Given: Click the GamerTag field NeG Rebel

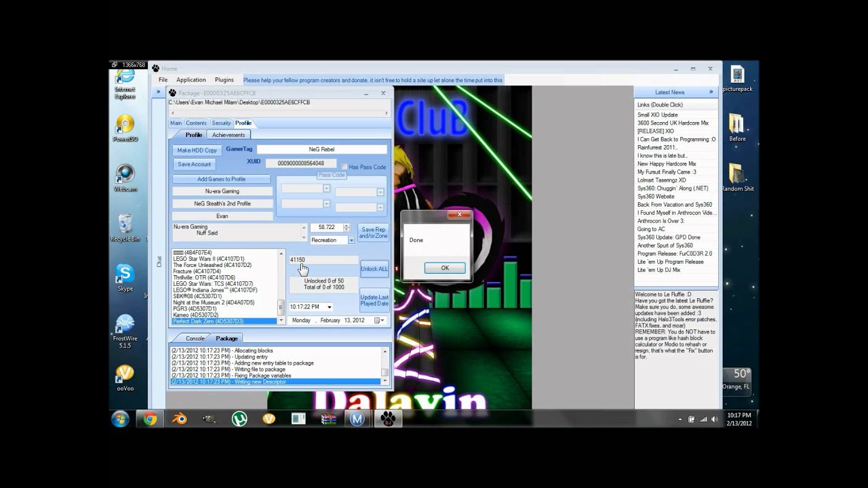Looking at the screenshot, I should (321, 149).
